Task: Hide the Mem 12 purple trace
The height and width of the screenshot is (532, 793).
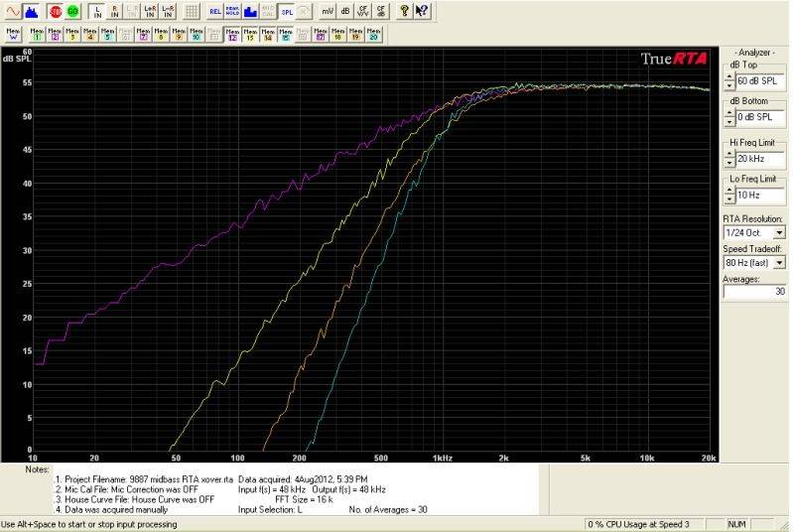Action: (x=232, y=35)
